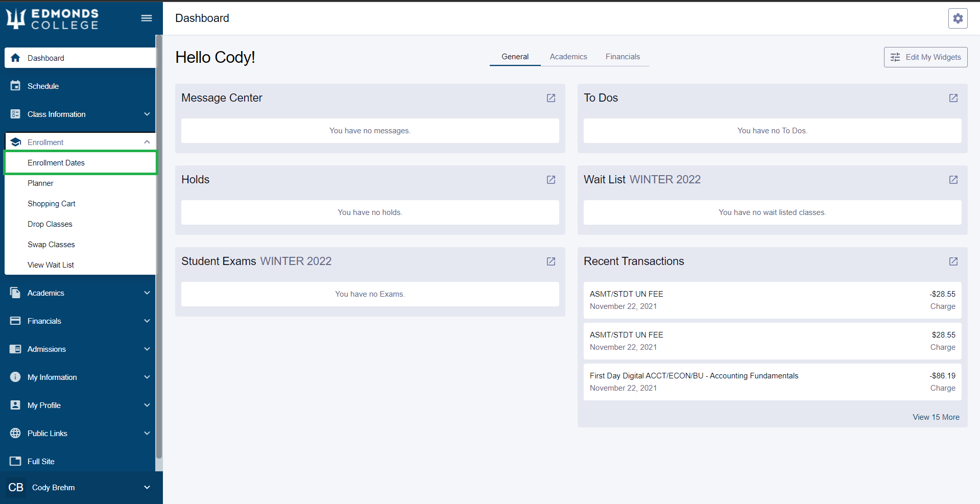Viewport: 980px width, 504px height.
Task: Open Full Site link label
Action: (x=41, y=461)
